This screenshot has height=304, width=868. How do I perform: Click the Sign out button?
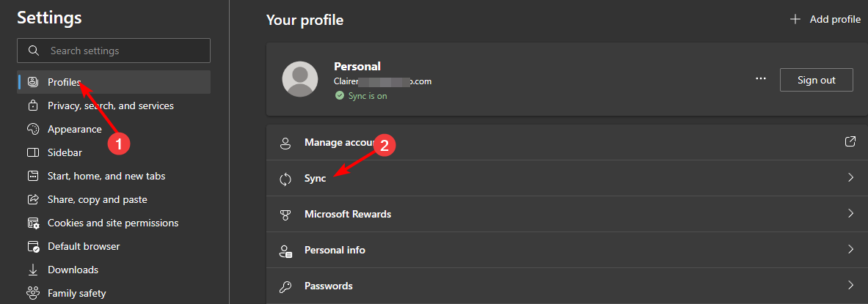pyautogui.click(x=817, y=80)
